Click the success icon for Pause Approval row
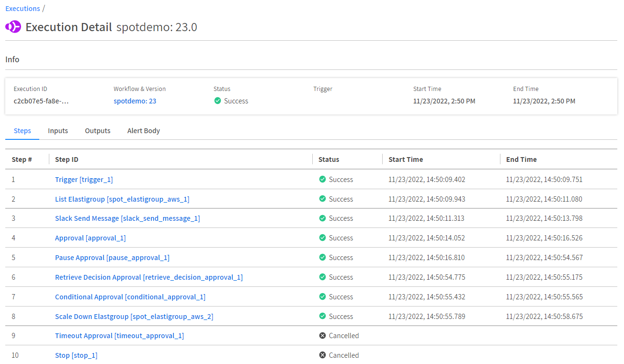The height and width of the screenshot is (364, 624). coord(322,258)
